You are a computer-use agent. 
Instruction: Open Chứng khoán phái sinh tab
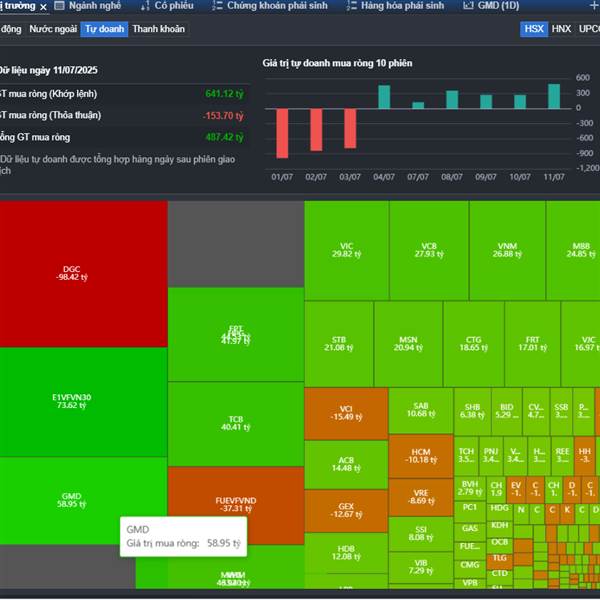click(x=270, y=6)
